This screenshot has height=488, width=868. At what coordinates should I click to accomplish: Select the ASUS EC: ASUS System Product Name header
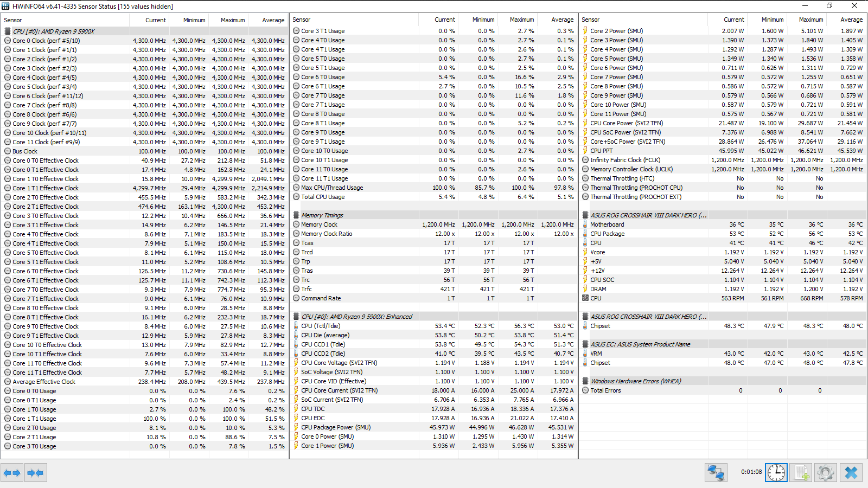[723, 344]
